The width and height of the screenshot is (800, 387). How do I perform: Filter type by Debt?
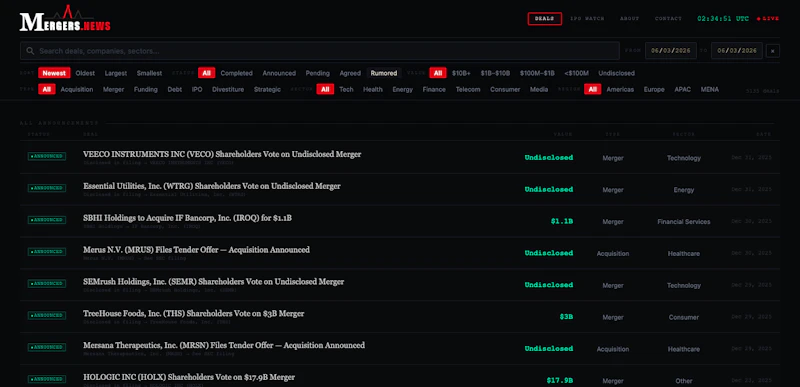(175, 89)
